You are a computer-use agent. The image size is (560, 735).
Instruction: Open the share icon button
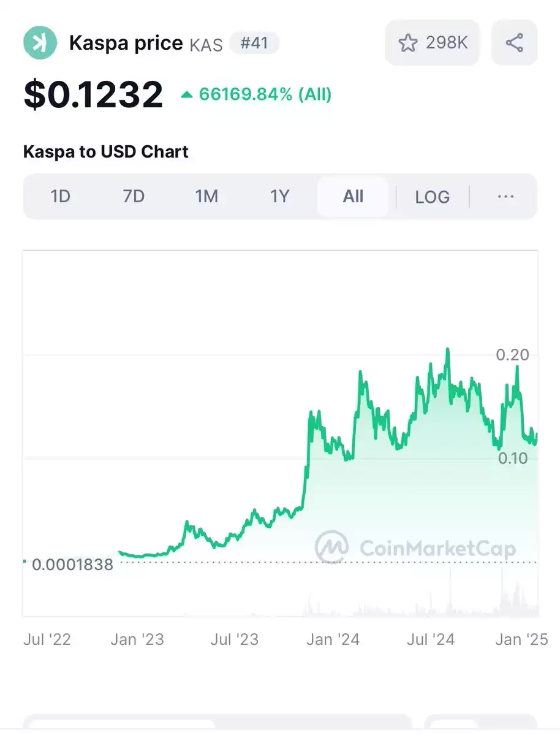[514, 43]
